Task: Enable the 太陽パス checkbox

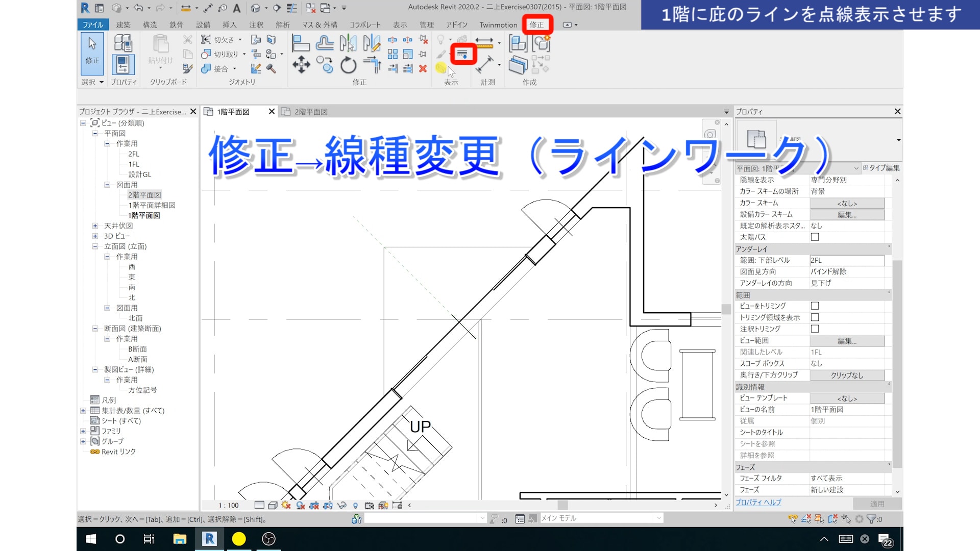Action: coord(815,237)
